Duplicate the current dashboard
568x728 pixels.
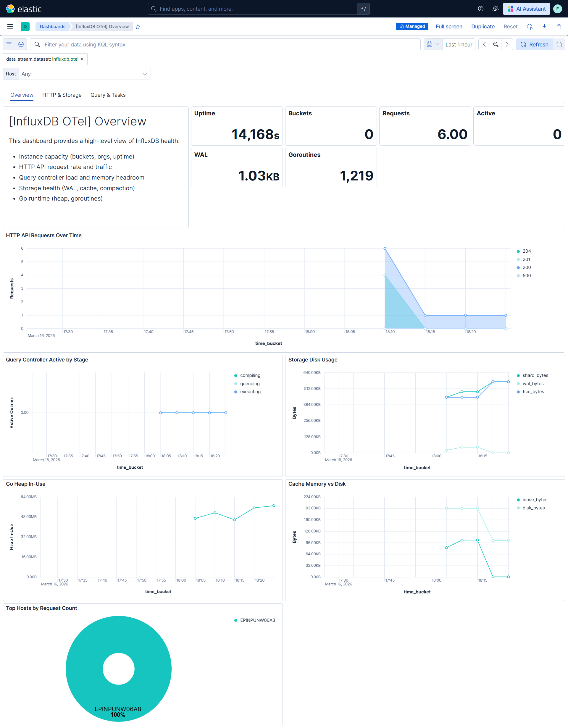point(483,26)
